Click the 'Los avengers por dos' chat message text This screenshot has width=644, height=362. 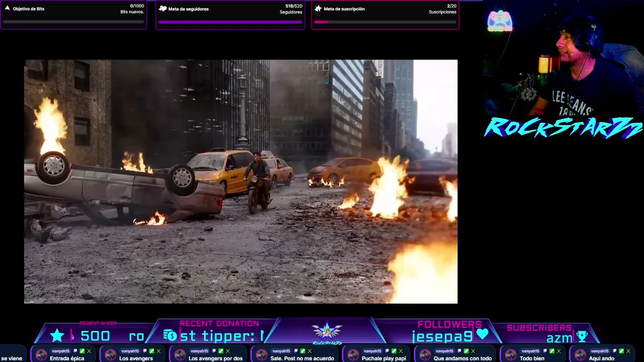[215, 358]
